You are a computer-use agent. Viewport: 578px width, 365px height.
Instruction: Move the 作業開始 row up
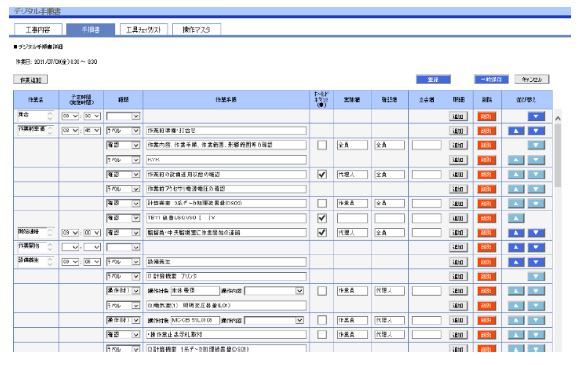(x=516, y=247)
